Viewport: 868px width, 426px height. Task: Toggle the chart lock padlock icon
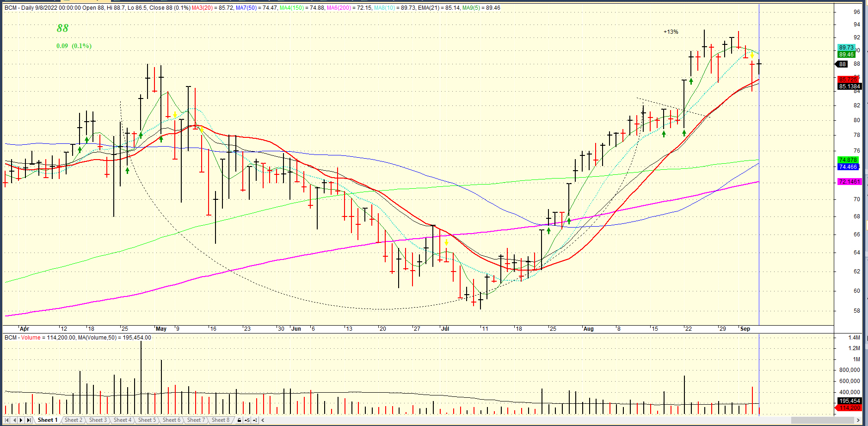[x=239, y=420]
